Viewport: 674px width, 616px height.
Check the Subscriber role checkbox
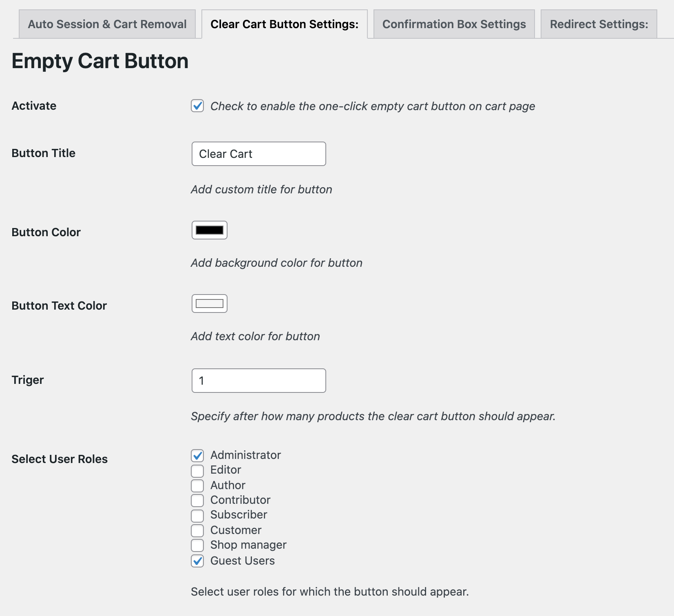(197, 516)
